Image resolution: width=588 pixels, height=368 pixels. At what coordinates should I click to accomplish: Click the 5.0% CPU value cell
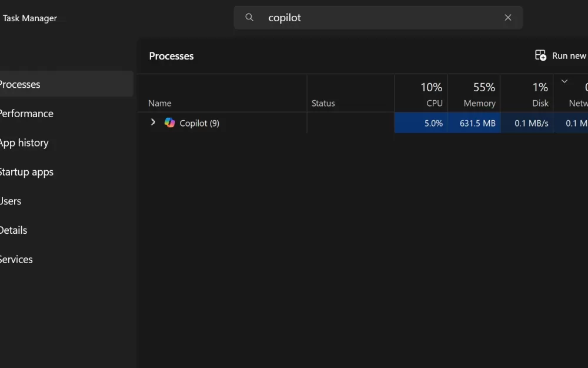pyautogui.click(x=421, y=123)
